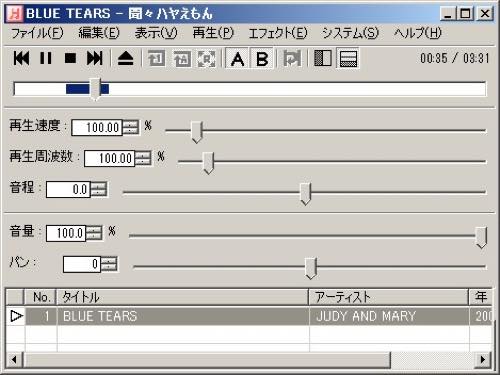Select the BLUE TEARS playlist row
The width and height of the screenshot is (500, 375).
click(249, 316)
